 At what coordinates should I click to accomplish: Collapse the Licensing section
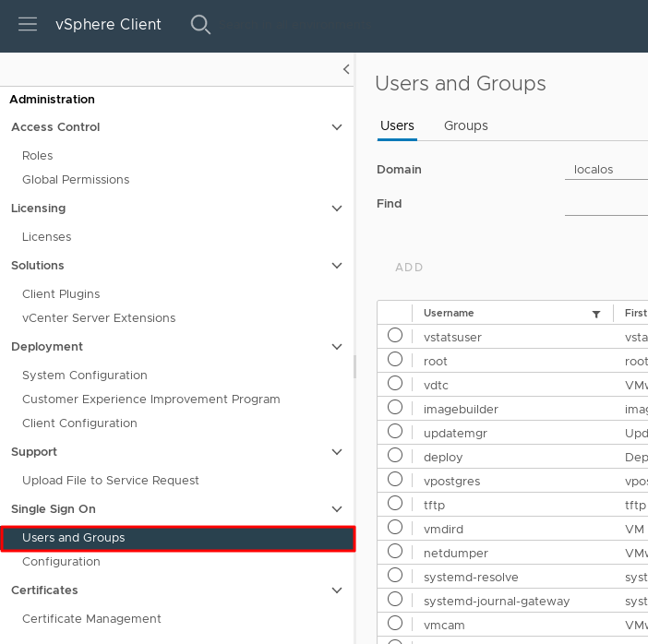coord(337,209)
